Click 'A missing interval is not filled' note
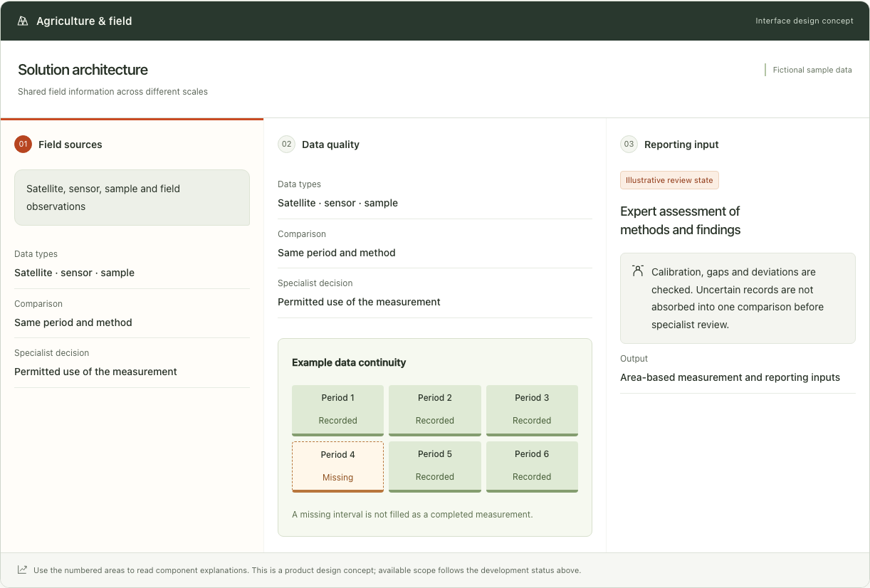The width and height of the screenshot is (870, 588). coord(412,514)
